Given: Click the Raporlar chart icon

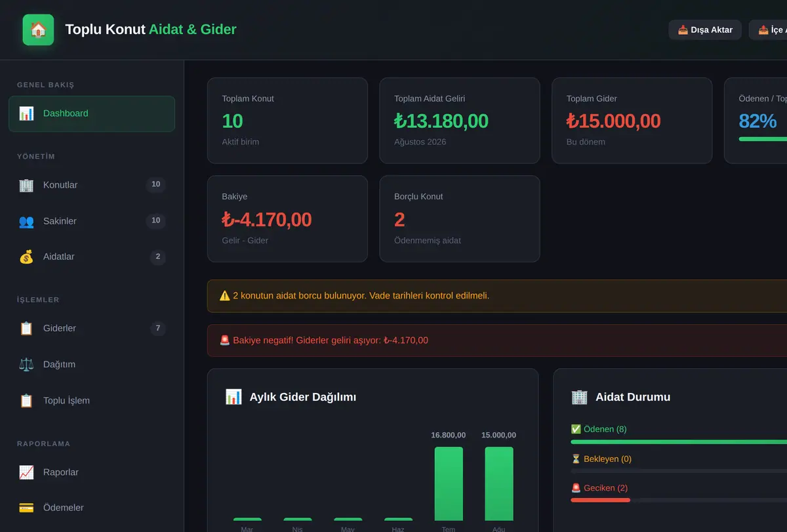Looking at the screenshot, I should point(26,472).
